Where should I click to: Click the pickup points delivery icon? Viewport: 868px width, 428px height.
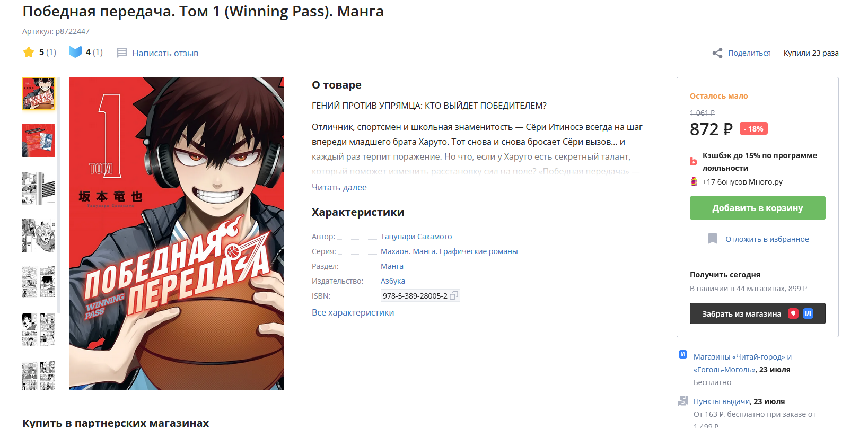tap(683, 401)
